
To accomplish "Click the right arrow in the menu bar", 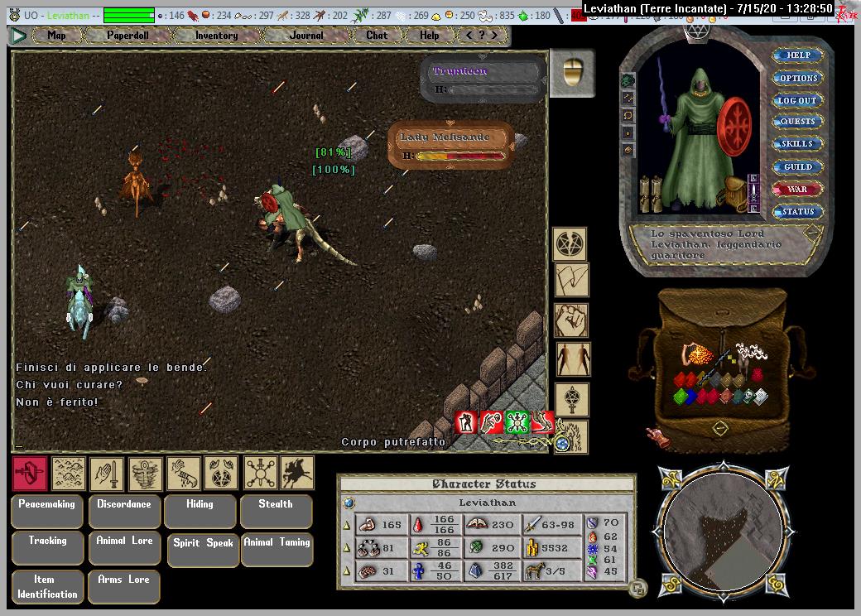I will (x=495, y=35).
